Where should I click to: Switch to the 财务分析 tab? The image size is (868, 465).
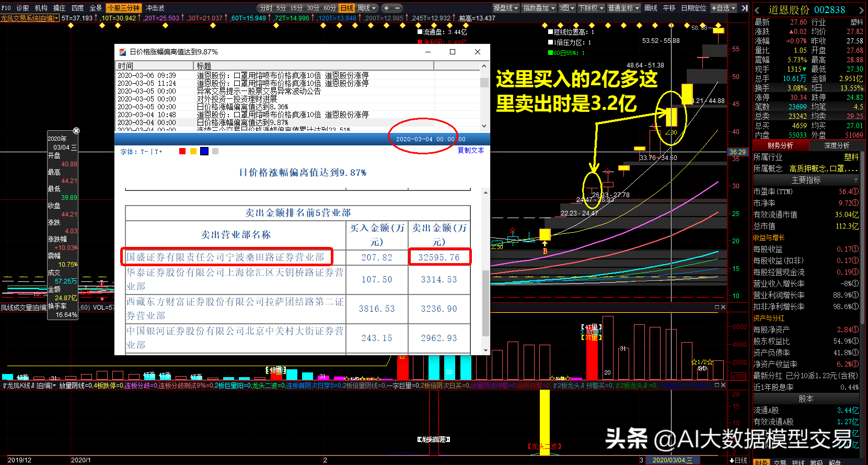click(780, 145)
